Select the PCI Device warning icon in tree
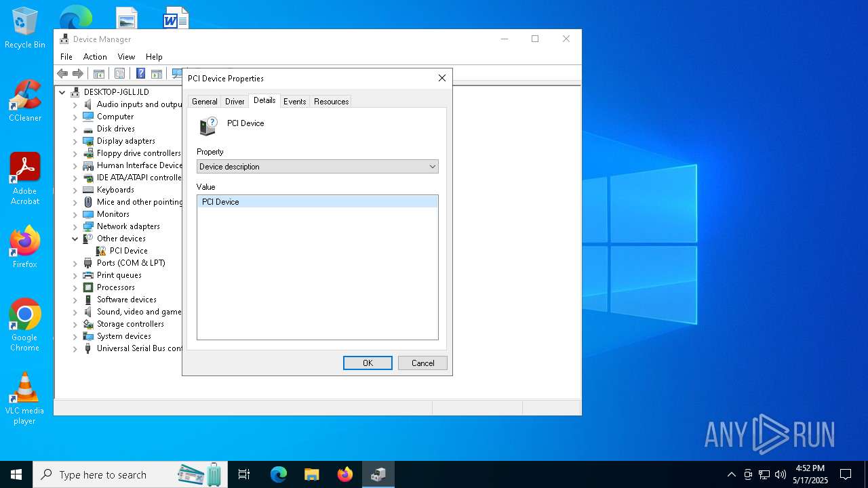 pos(101,251)
